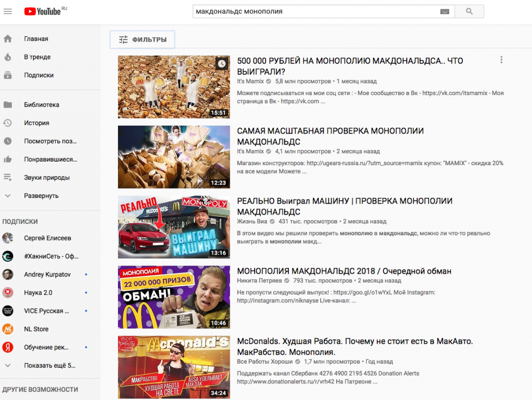This screenshot has width=532, height=400.
Task: Open Сергей Елисеев subscription
Action: (x=47, y=238)
